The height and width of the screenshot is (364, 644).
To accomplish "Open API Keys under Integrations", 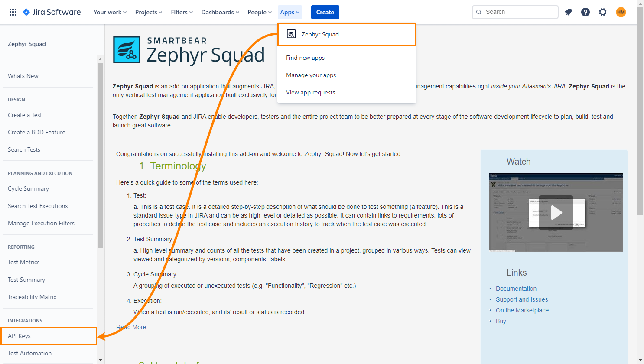I will tap(19, 336).
